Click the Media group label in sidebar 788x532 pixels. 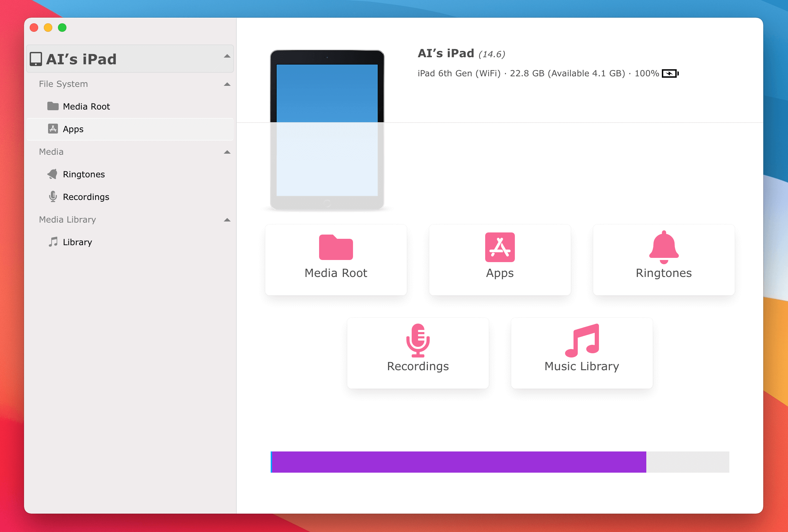tap(51, 152)
